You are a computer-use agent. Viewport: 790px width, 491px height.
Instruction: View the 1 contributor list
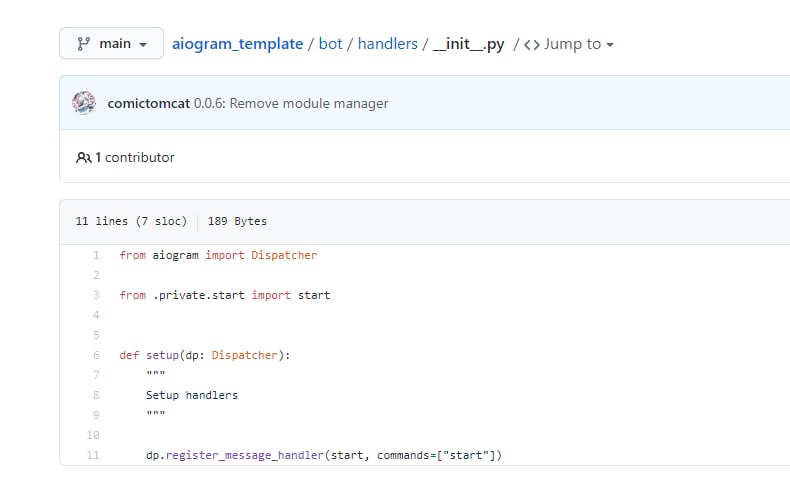[134, 157]
